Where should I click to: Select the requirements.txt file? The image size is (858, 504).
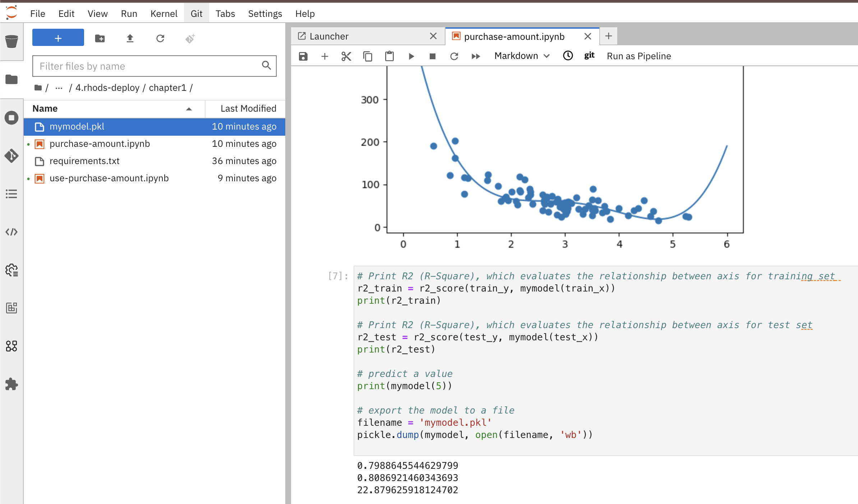point(154,161)
